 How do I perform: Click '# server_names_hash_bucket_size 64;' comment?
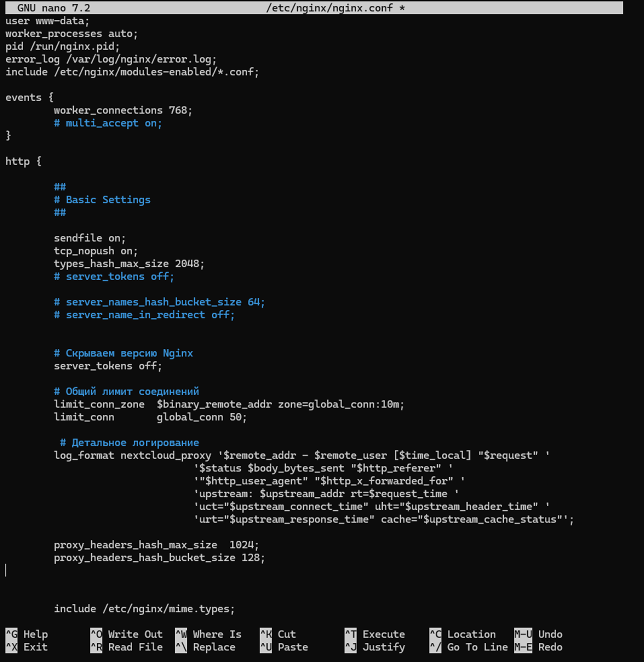coord(159,302)
